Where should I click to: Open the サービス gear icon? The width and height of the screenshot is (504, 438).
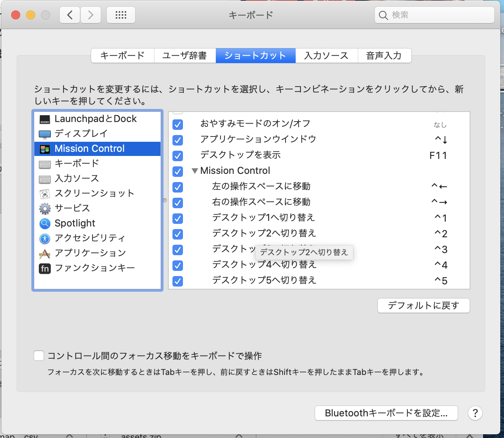[44, 208]
